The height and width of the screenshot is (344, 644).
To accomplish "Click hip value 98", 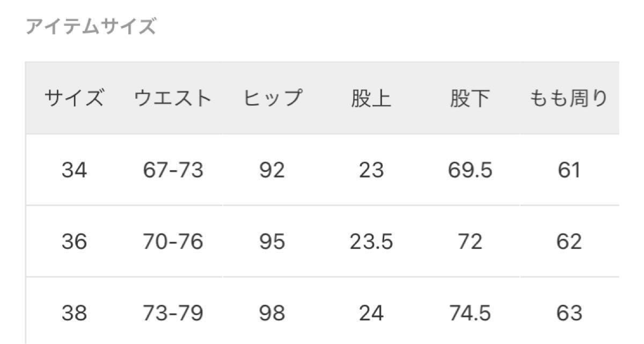I will (272, 313).
